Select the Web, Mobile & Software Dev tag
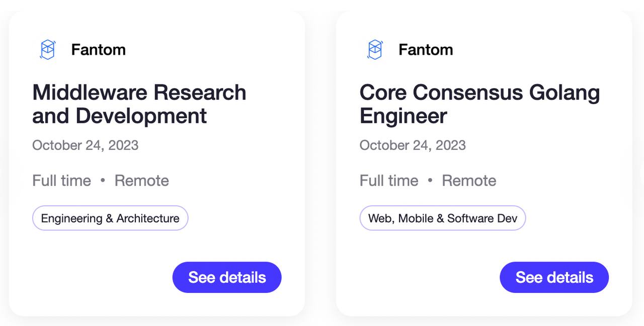Image resolution: width=644 pixels, height=326 pixels. click(x=443, y=218)
